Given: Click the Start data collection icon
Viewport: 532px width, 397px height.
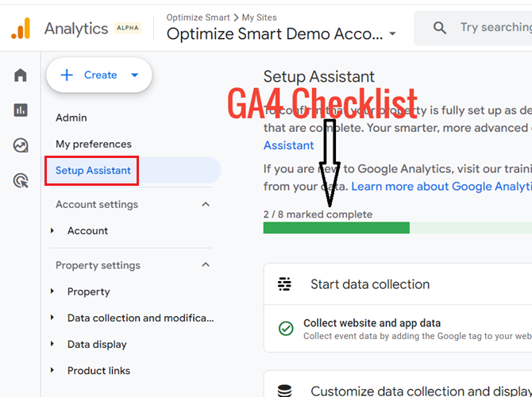Looking at the screenshot, I should click(284, 284).
